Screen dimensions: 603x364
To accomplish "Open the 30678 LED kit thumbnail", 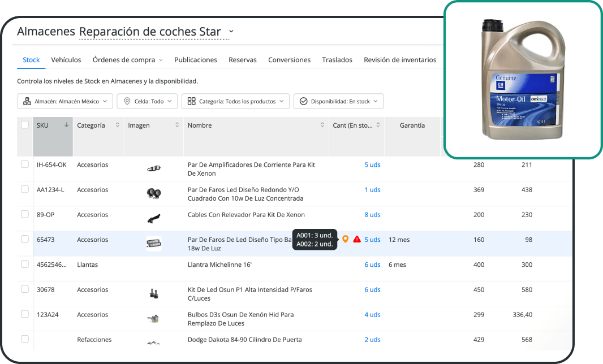I will point(154,294).
